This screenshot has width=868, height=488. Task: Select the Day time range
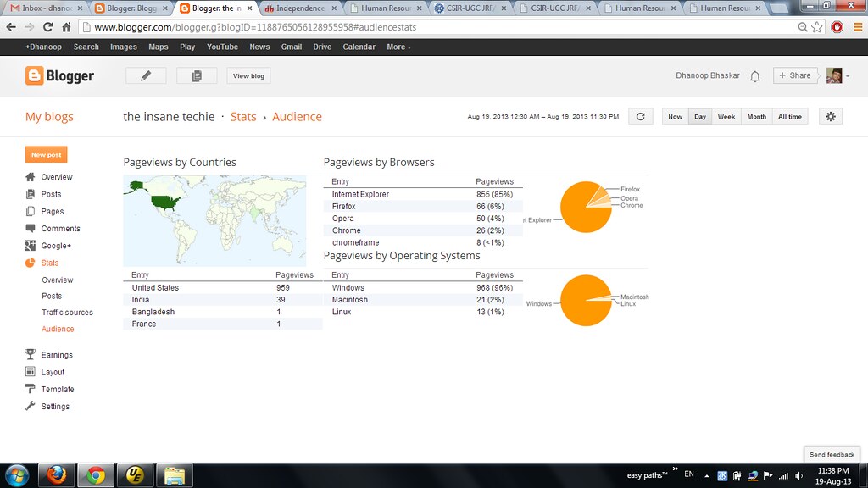coord(700,116)
